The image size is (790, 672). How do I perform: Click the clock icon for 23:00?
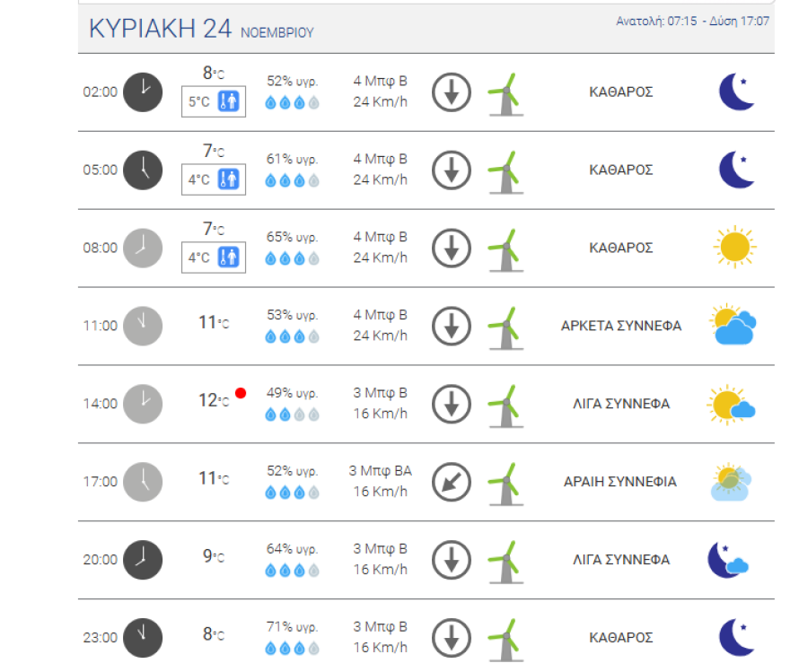142,637
